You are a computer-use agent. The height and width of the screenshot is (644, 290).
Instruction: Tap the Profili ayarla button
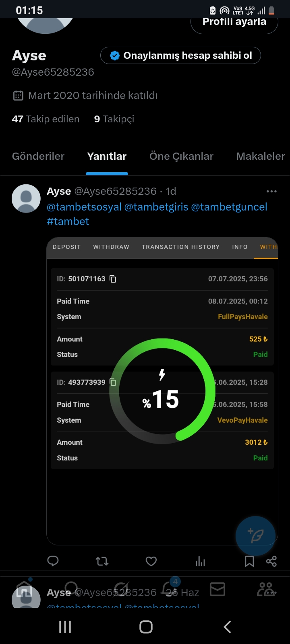234,23
